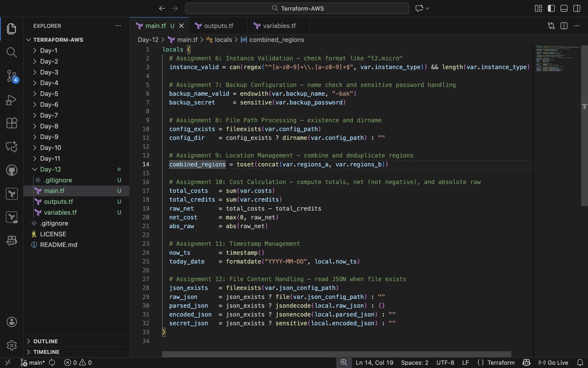The width and height of the screenshot is (588, 368).
Task: Toggle the bottom panel visibility
Action: pyautogui.click(x=564, y=8)
